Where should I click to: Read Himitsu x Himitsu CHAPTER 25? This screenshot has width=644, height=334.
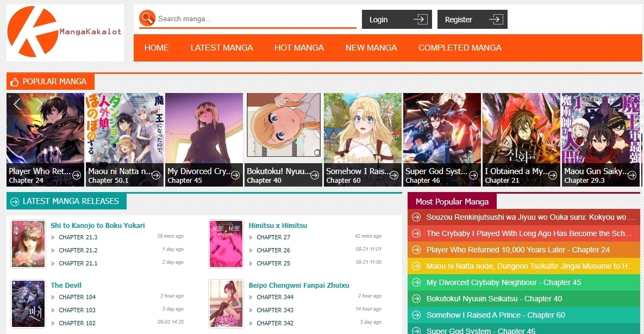click(x=273, y=263)
